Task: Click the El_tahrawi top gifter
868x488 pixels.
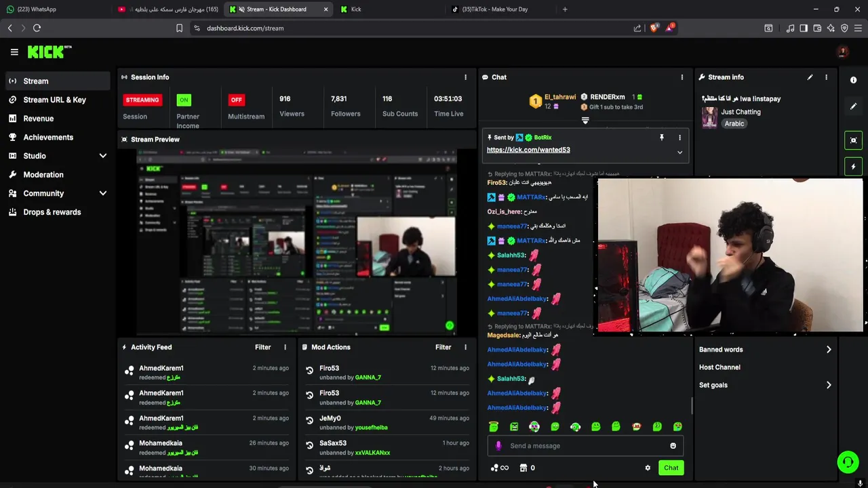Action: [x=560, y=97]
